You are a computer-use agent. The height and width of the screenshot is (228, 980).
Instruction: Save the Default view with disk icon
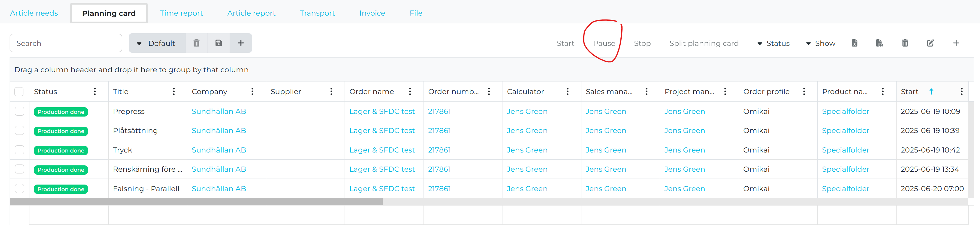click(219, 43)
